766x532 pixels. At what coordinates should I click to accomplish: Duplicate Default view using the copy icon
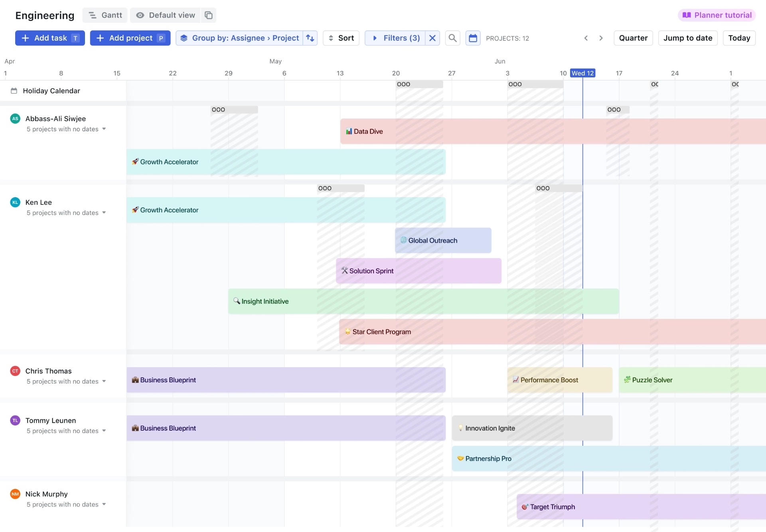208,15
